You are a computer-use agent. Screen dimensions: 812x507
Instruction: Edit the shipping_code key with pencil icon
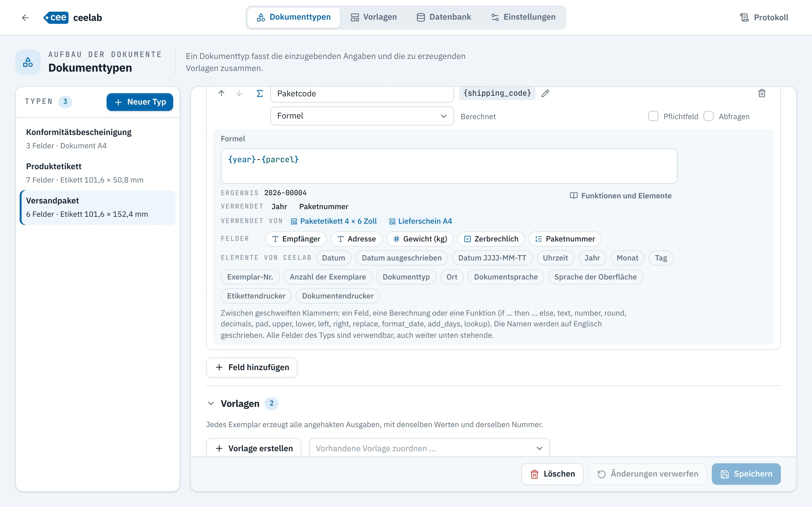point(545,93)
